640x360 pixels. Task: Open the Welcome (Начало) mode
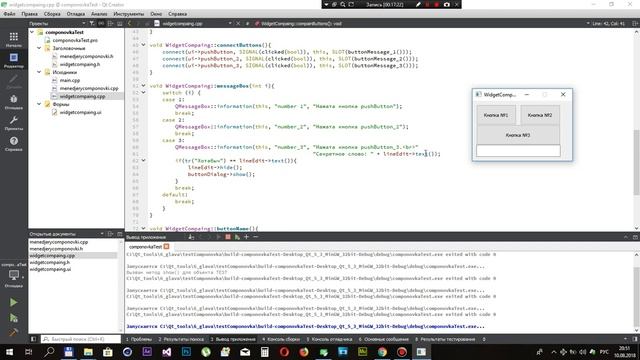click(x=13, y=39)
